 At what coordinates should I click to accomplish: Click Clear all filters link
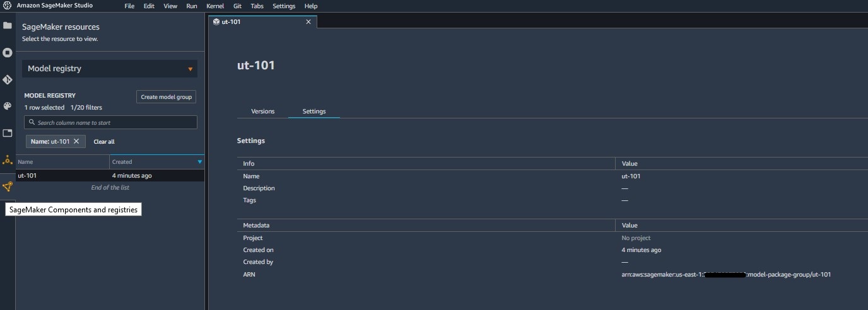tap(104, 142)
